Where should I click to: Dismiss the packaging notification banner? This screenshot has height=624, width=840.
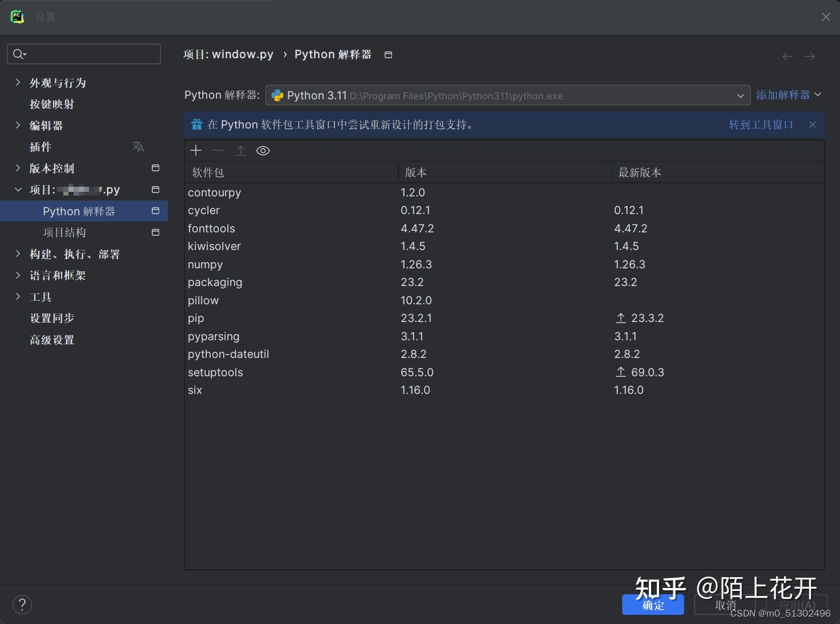(x=813, y=124)
